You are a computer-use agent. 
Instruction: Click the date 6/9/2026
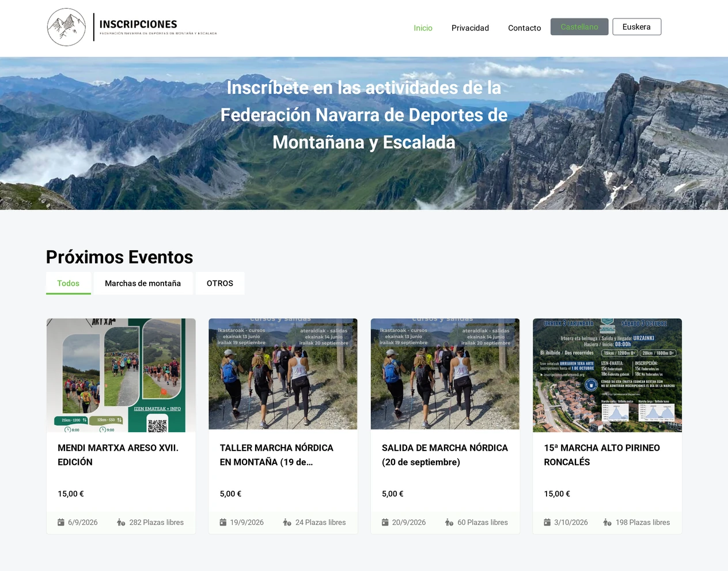[x=83, y=523]
